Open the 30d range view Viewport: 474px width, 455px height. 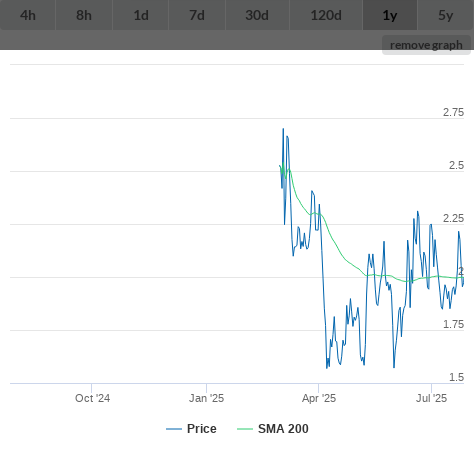tap(257, 15)
